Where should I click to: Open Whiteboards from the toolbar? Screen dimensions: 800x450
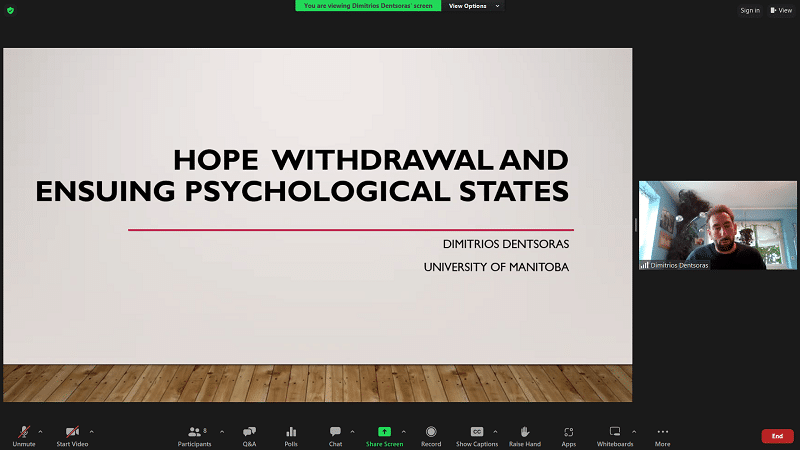[x=615, y=434]
